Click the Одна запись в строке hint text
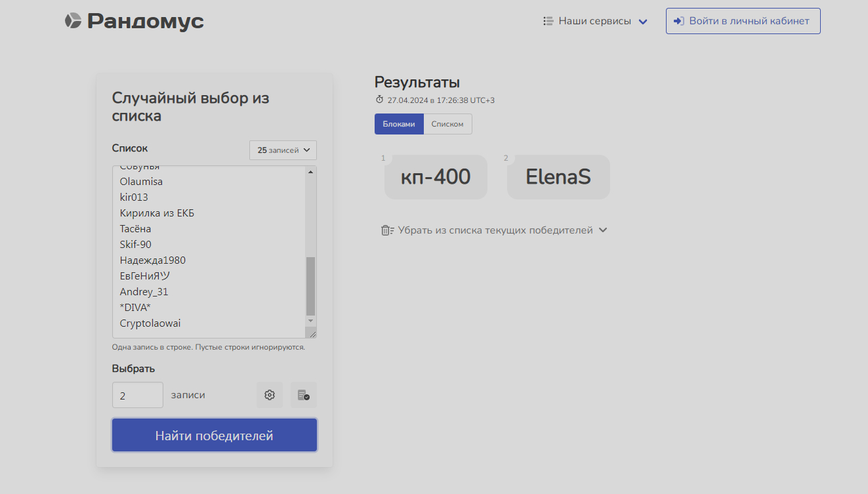 point(209,346)
